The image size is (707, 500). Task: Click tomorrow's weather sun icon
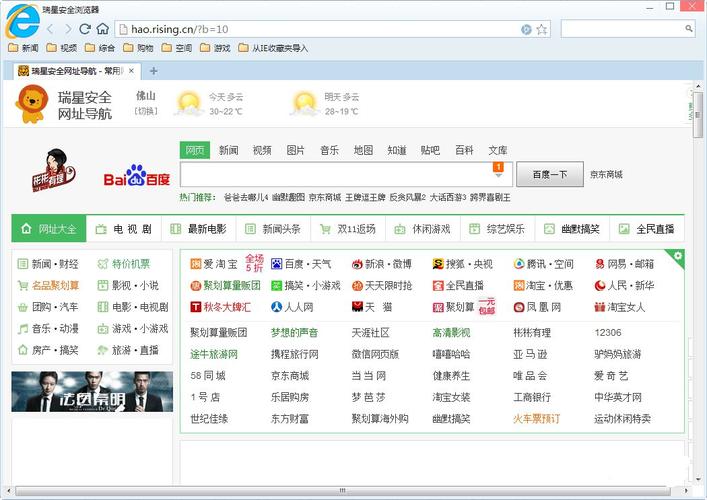coord(304,104)
